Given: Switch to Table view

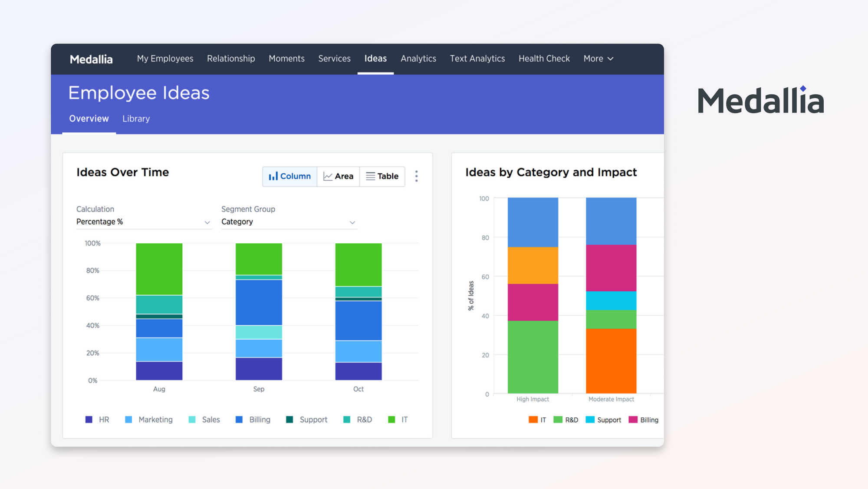Looking at the screenshot, I should point(383,175).
